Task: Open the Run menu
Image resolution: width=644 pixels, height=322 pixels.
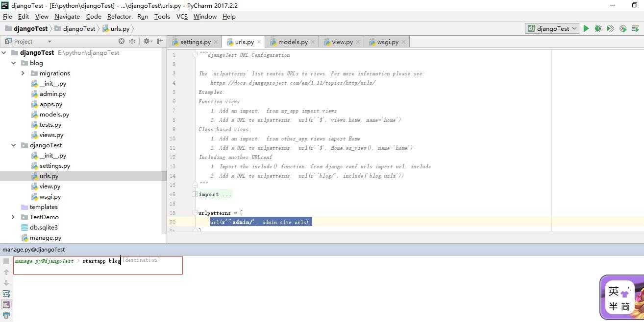Action: [x=143, y=16]
